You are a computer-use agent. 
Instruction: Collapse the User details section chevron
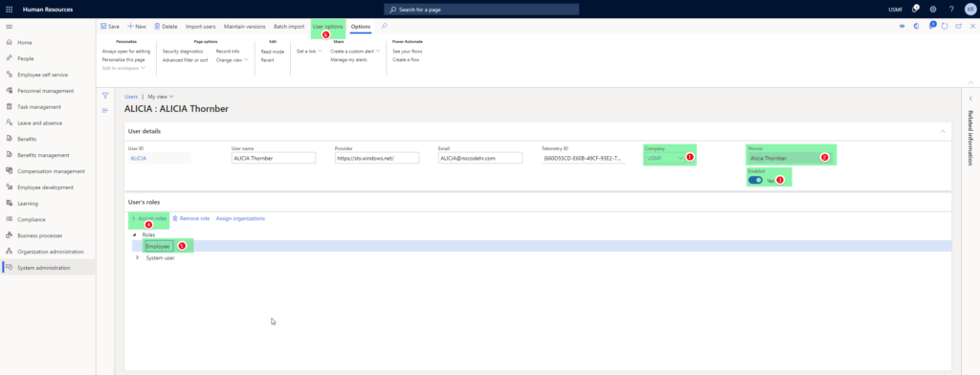click(x=943, y=131)
